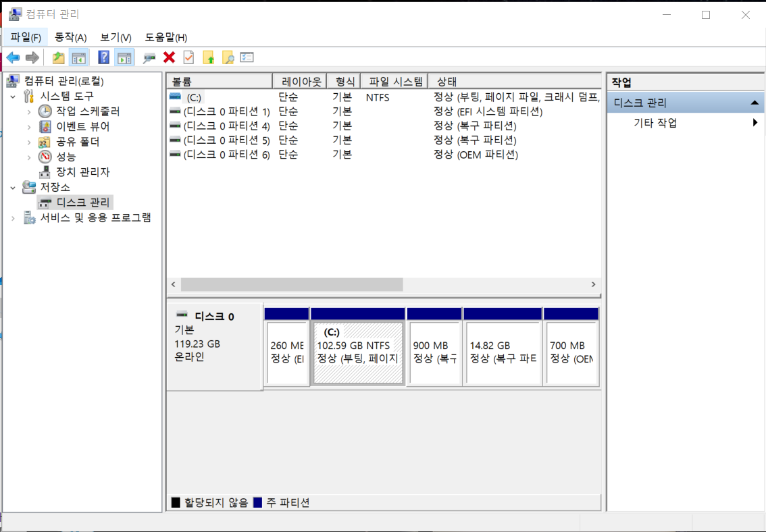Open the 동작(A) menu
Screen dimensions: 766x532
click(70, 38)
